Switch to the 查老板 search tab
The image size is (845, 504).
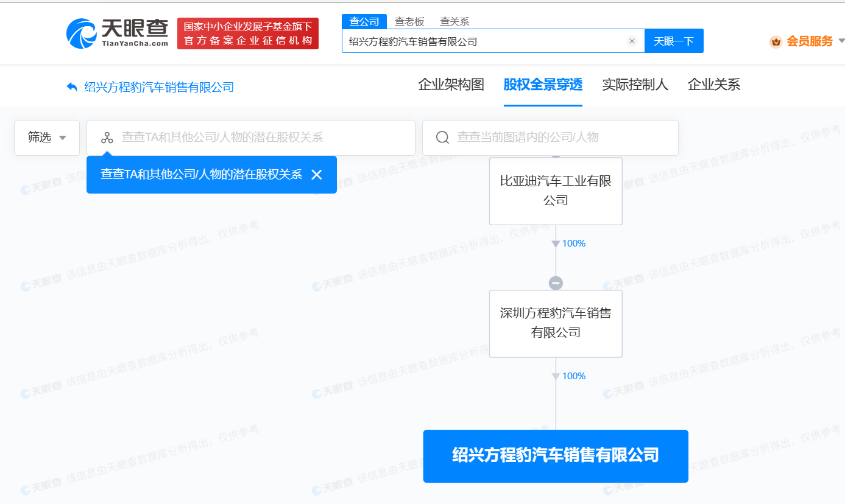tap(409, 21)
